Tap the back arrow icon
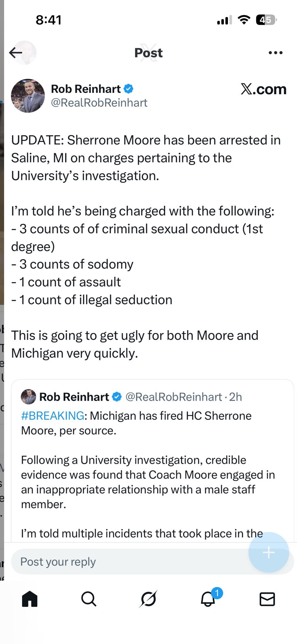Screen dimensions: 297x644 click(x=16, y=53)
